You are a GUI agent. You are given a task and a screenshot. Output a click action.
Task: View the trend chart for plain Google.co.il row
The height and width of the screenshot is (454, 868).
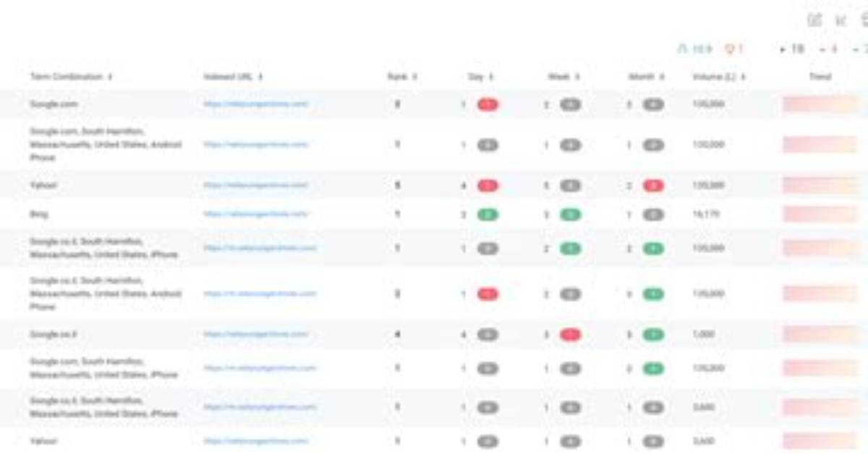click(x=820, y=335)
